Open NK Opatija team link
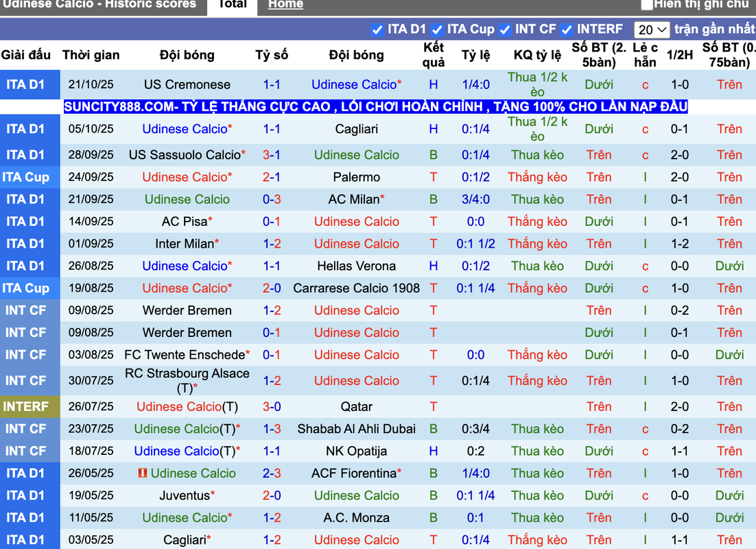The height and width of the screenshot is (549, 756). point(356,451)
